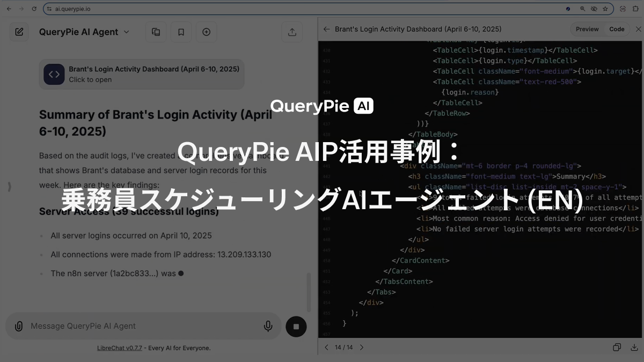Viewport: 644px width, 362px height.
Task: Click the chat panel vertical scrollbar
Action: [308, 292]
